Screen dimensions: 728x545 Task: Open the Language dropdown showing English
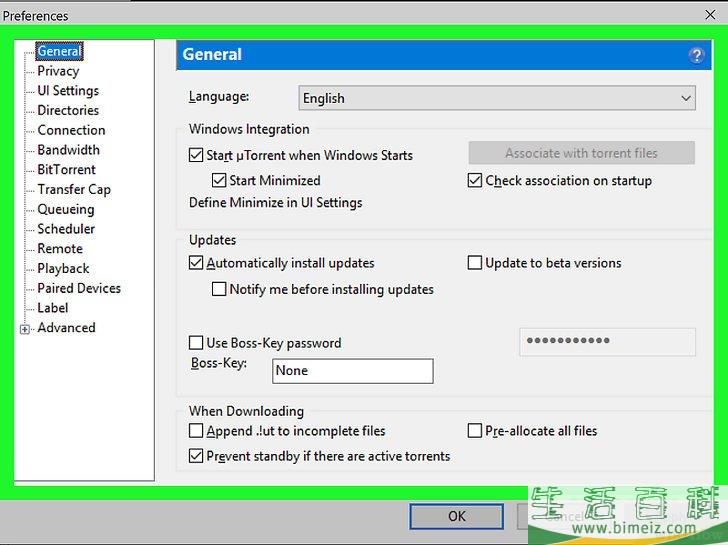click(x=497, y=98)
